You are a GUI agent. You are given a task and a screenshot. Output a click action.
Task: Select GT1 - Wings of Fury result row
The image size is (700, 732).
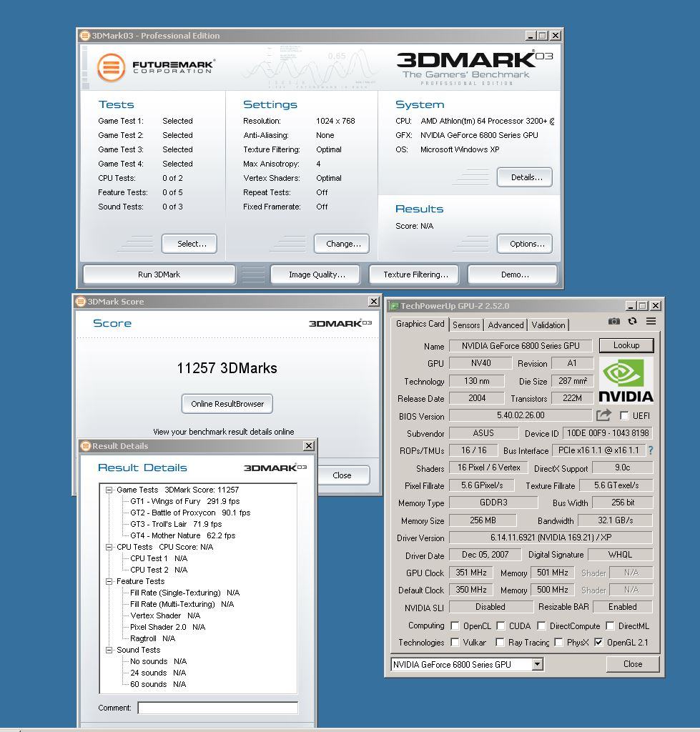185,501
